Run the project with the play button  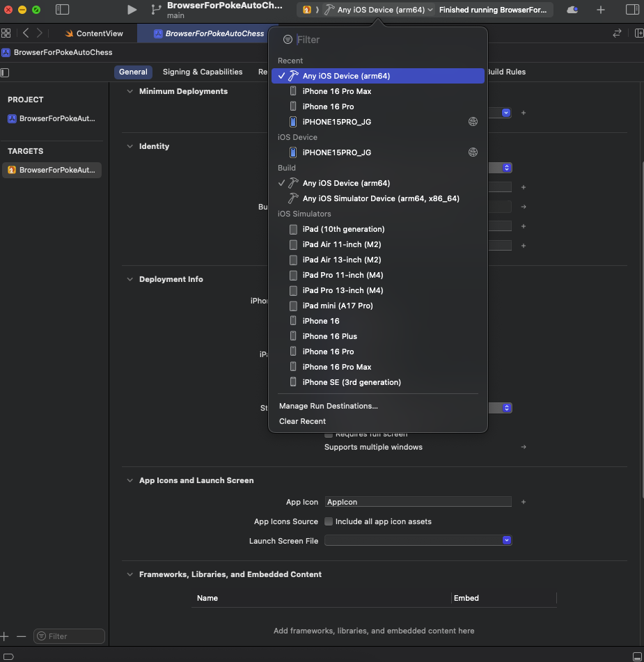[x=132, y=10]
